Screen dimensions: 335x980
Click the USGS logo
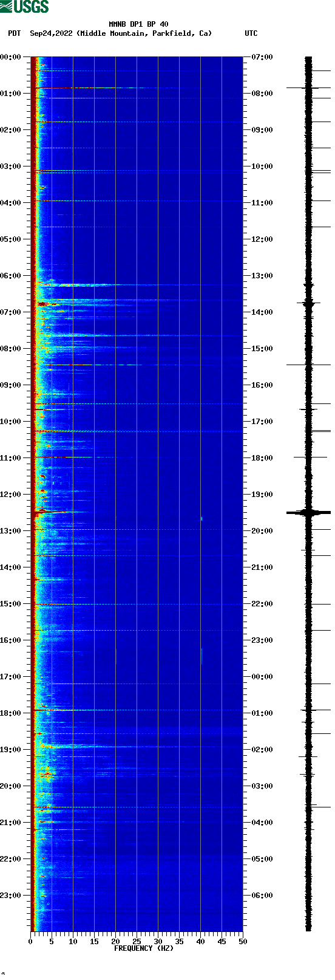click(x=24, y=7)
